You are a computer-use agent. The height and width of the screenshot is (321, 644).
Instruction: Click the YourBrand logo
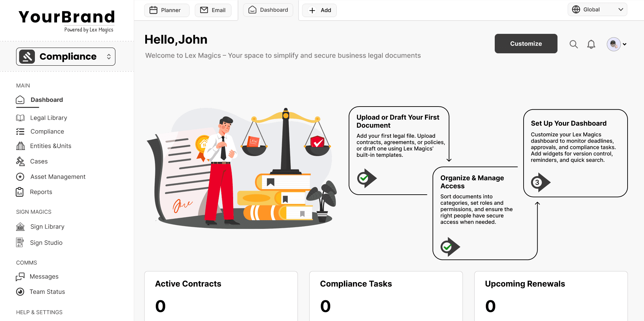coord(67,21)
